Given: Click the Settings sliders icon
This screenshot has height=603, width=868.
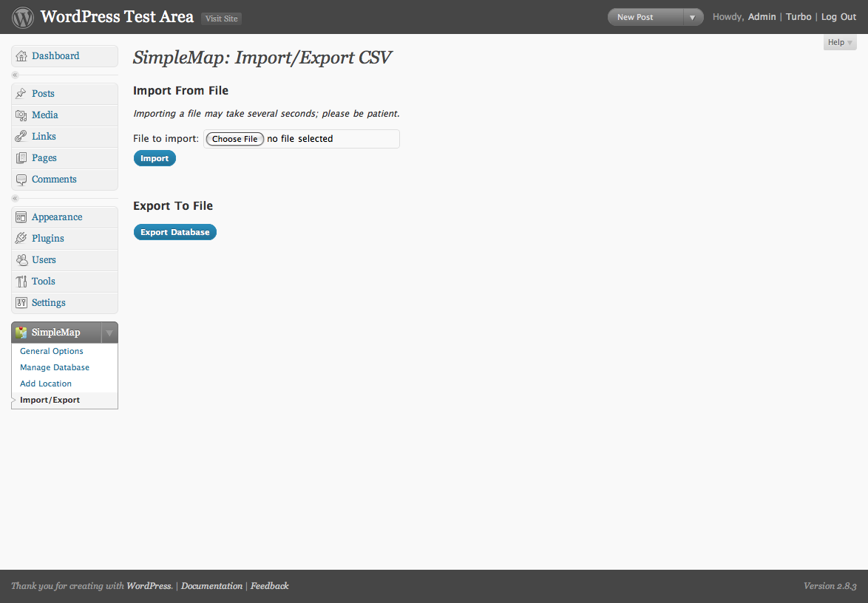Looking at the screenshot, I should [21, 302].
